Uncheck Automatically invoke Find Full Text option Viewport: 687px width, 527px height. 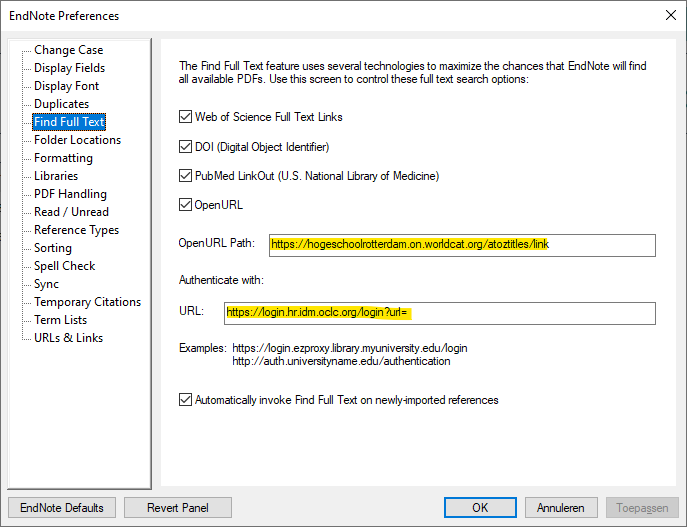[x=185, y=400]
